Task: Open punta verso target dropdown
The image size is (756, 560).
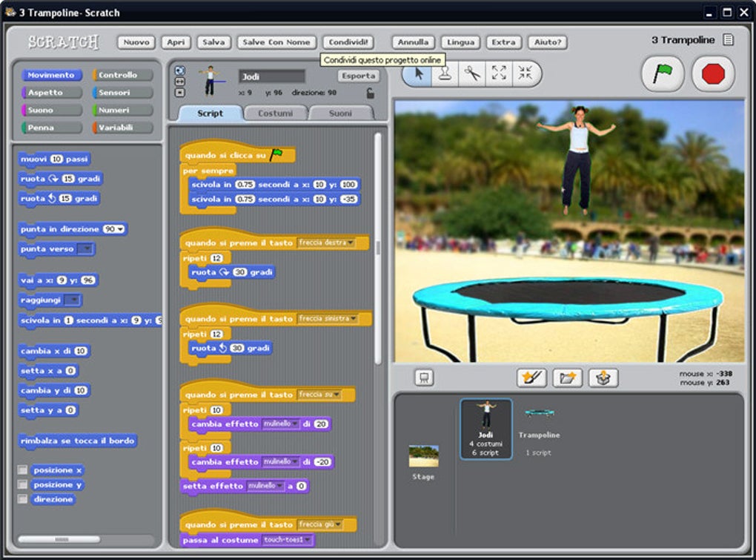Action: [x=85, y=249]
